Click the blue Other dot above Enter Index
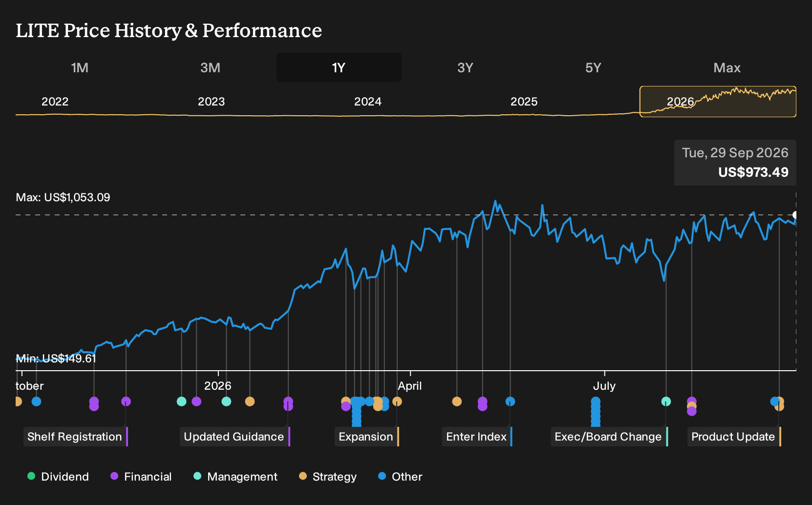This screenshot has width=812, height=505. tap(510, 401)
